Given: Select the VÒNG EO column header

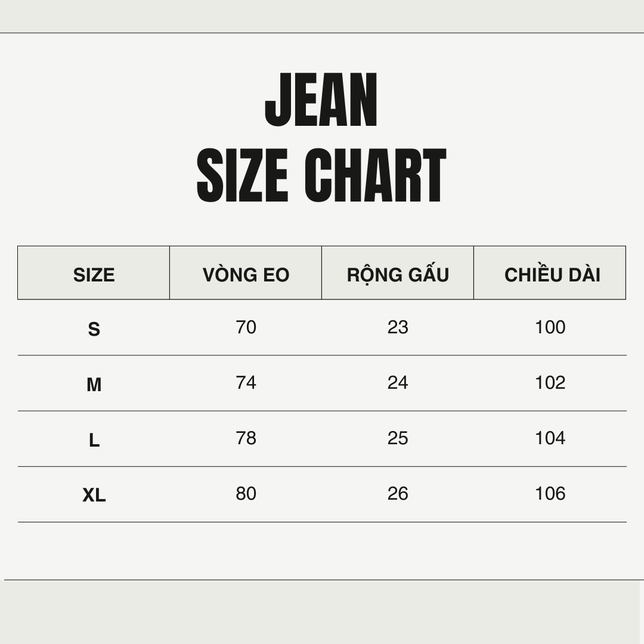Looking at the screenshot, I should coord(246,273).
